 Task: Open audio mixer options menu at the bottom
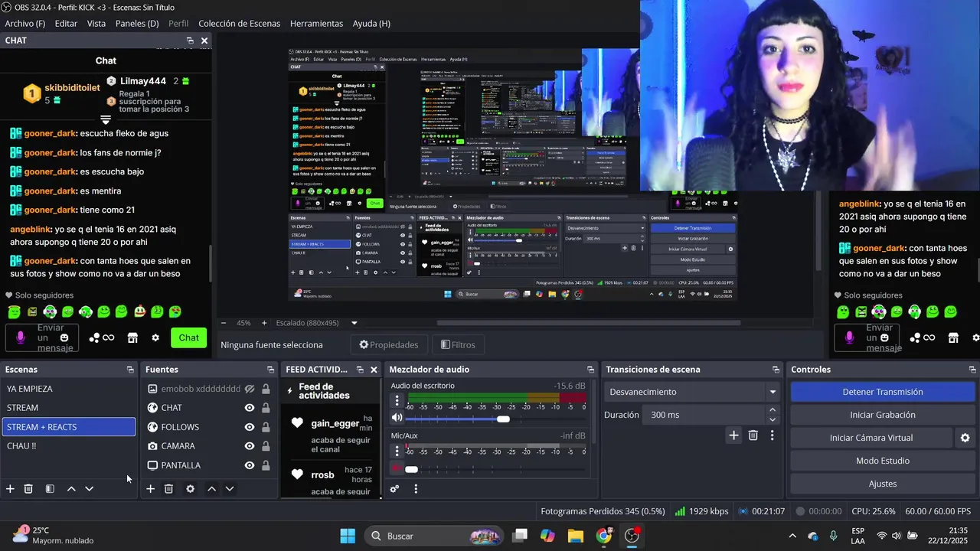coord(416,488)
